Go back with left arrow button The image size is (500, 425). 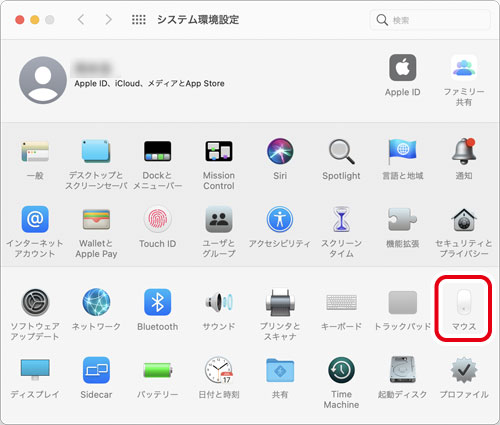(x=81, y=20)
